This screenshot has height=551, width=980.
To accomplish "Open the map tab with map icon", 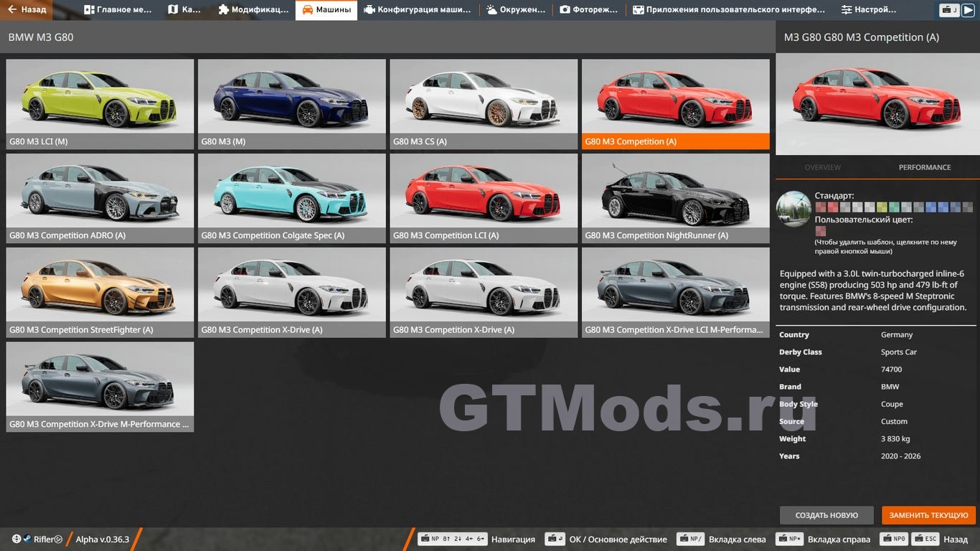I will click(x=185, y=10).
